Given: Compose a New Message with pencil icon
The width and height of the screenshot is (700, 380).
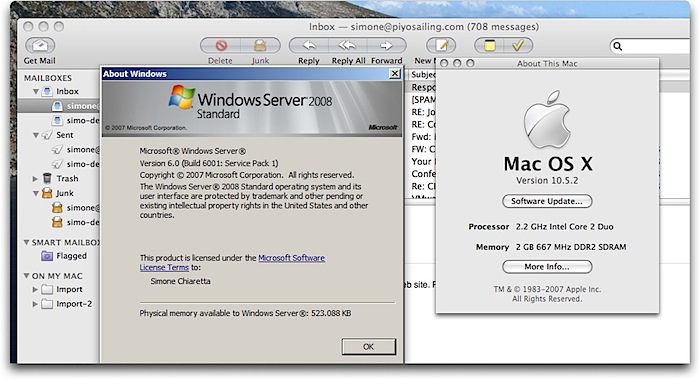Looking at the screenshot, I should point(441,46).
